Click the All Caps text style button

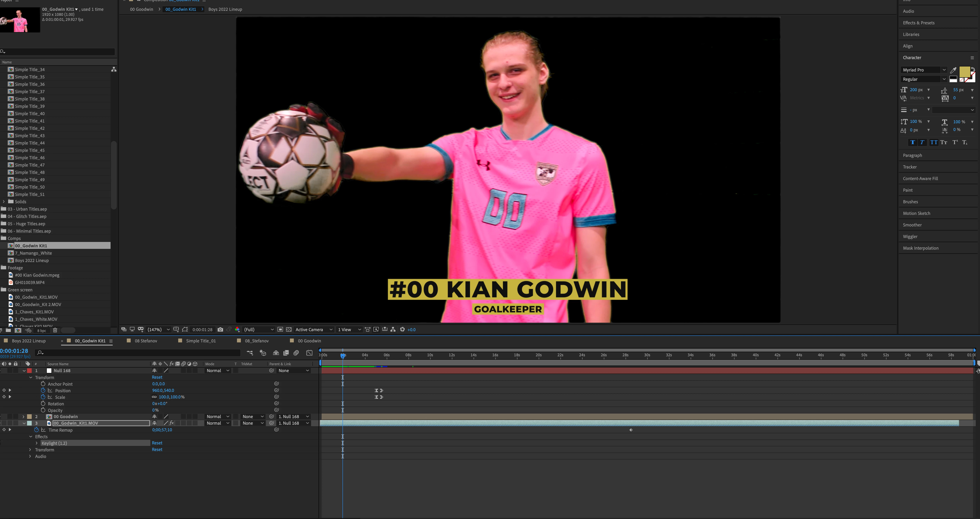click(934, 142)
